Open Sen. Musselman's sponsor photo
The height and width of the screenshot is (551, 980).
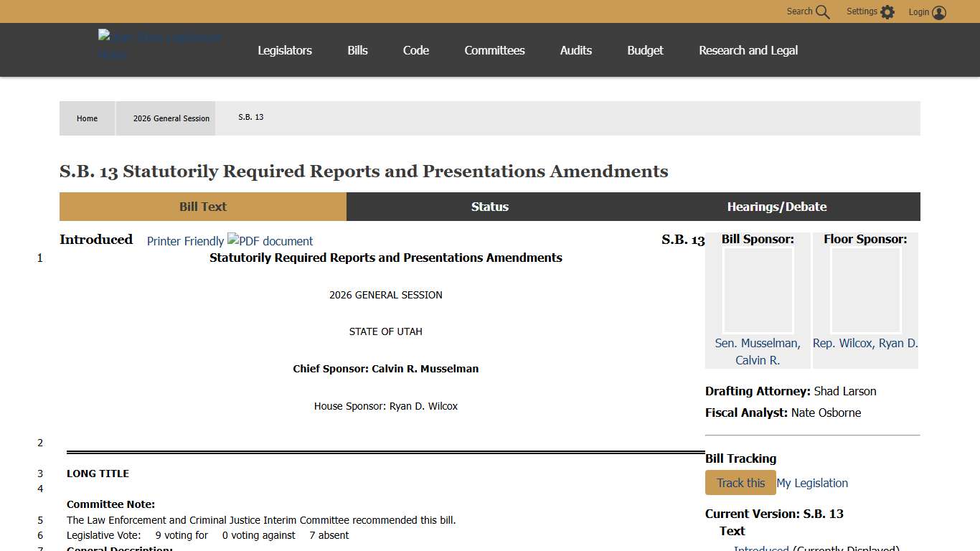758,290
